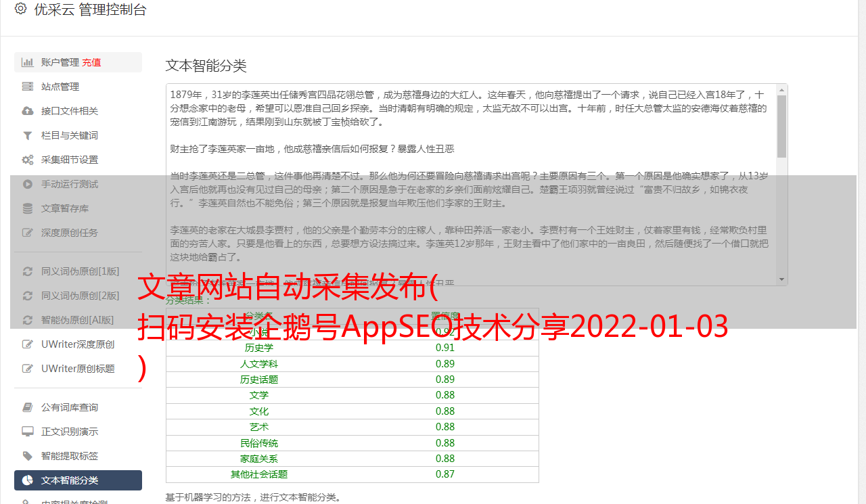
Task: Click the edit icon for UWriter深度原创
Action: (x=28, y=344)
